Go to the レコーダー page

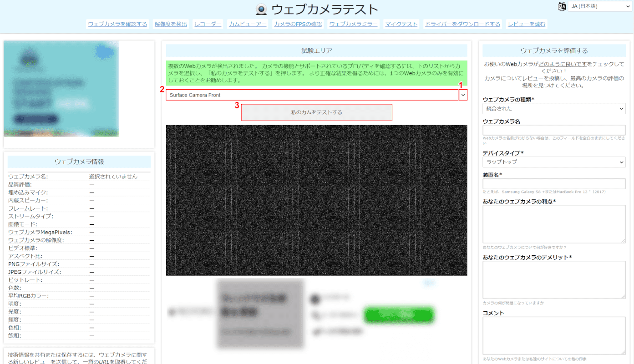coord(208,24)
